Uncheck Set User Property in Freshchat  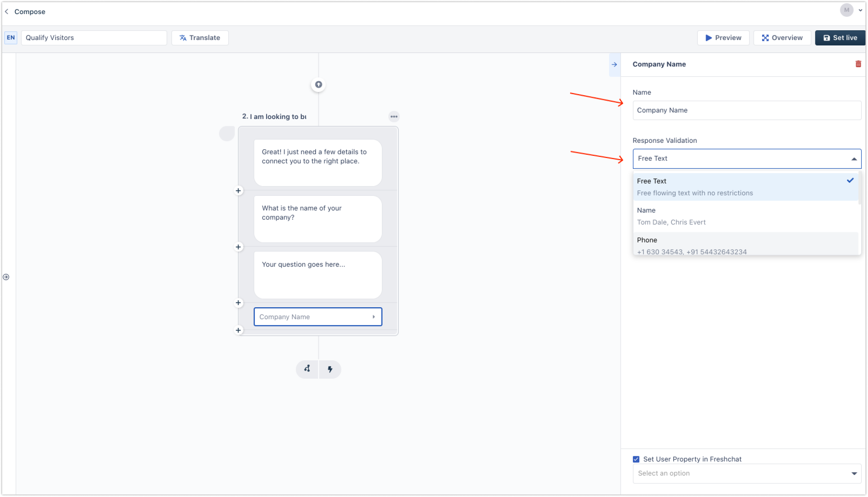(x=636, y=459)
